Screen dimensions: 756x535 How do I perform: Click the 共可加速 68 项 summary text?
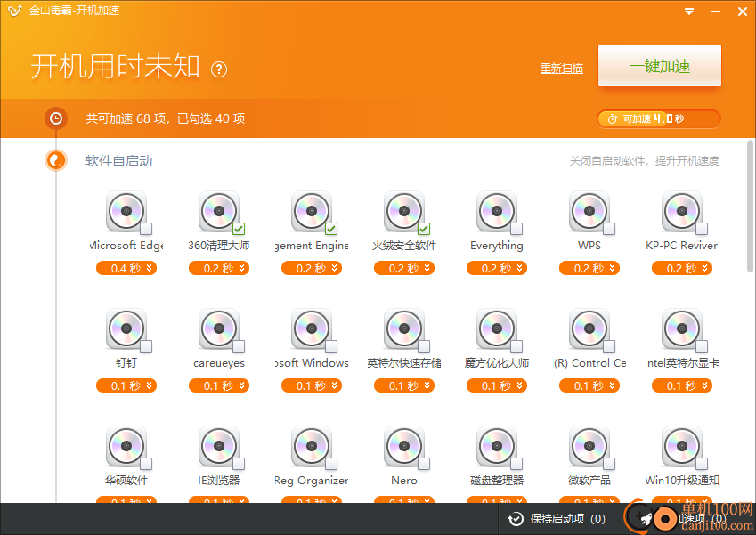click(x=166, y=118)
